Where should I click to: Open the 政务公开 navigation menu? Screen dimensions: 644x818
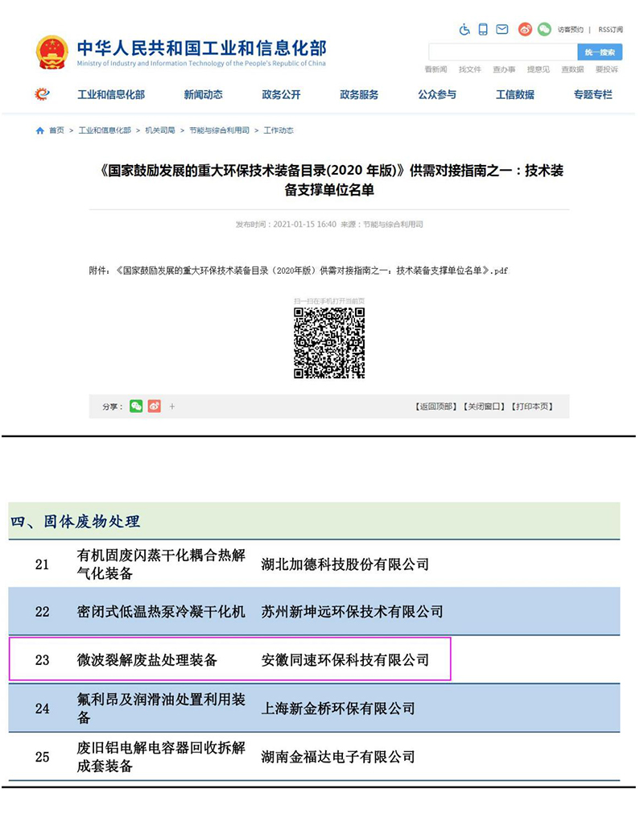(x=281, y=94)
